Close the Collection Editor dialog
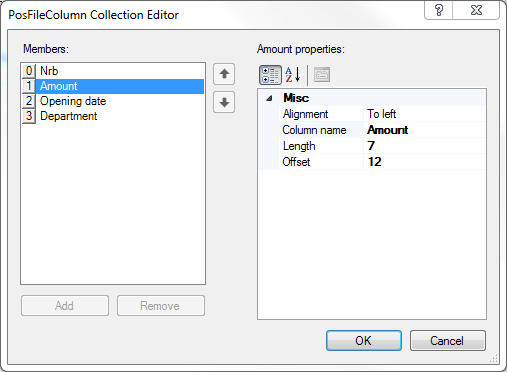 click(x=476, y=10)
